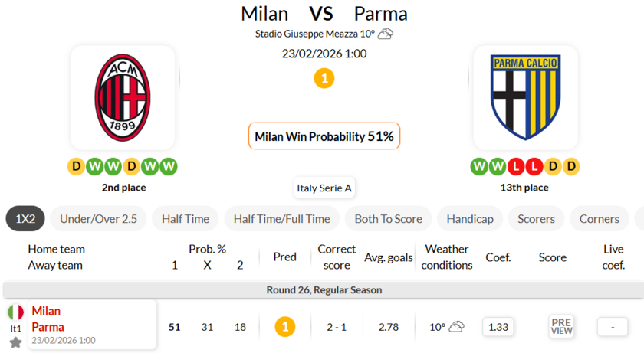Open the Half Time/Full Time tab
Image resolution: width=644 pixels, height=353 pixels.
tap(282, 219)
